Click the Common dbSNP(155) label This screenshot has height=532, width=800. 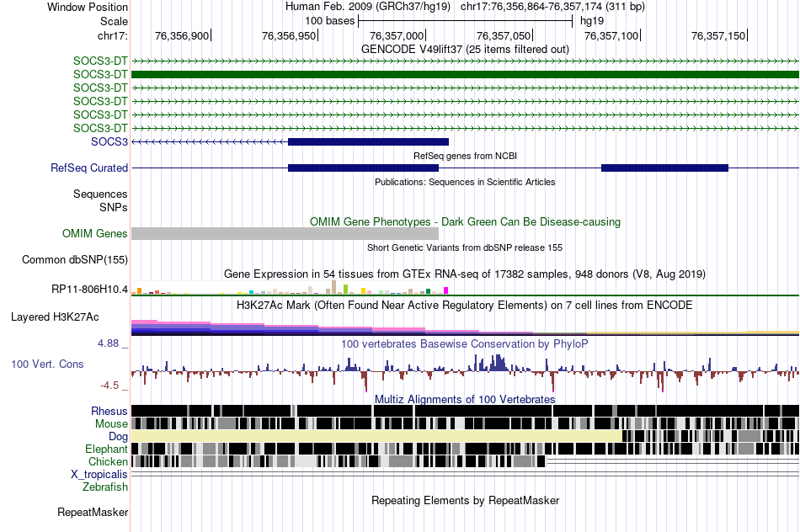75,259
